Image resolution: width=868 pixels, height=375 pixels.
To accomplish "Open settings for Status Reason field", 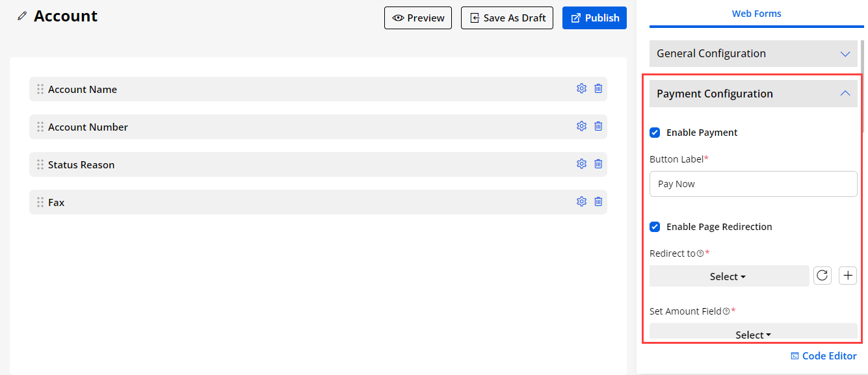I will pyautogui.click(x=581, y=164).
